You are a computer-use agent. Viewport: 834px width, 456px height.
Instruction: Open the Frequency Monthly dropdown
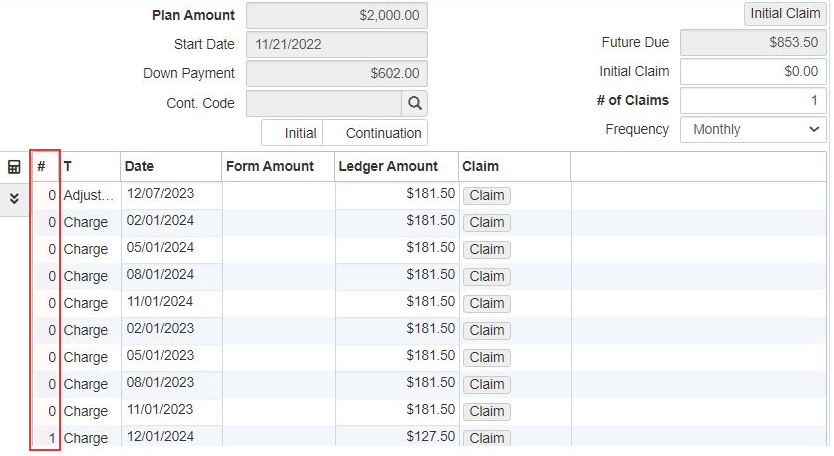point(753,129)
